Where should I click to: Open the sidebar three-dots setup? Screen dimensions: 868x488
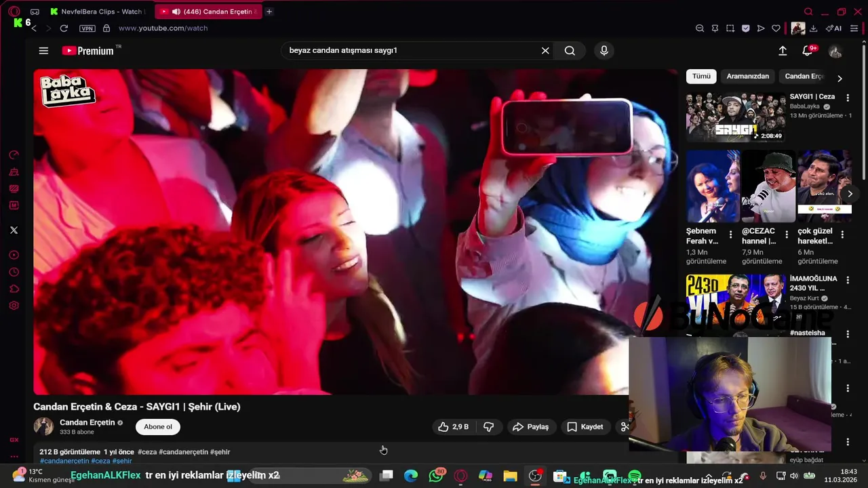pyautogui.click(x=14, y=456)
